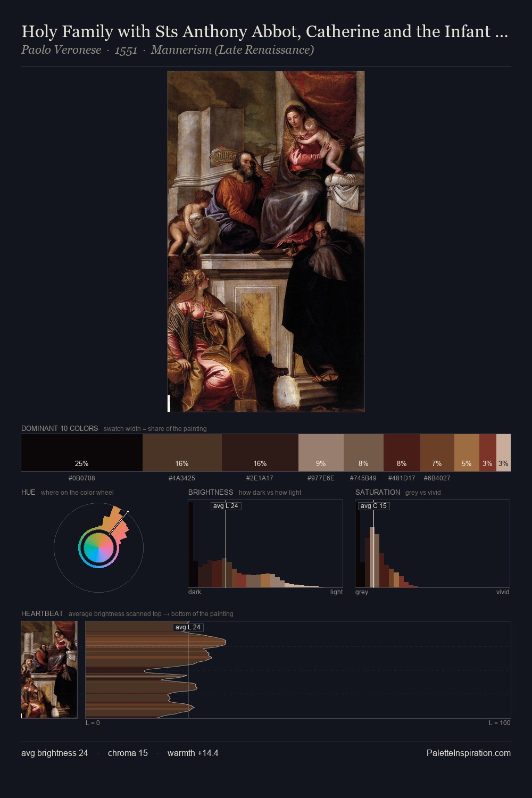Click the HUE section heading

[28, 492]
